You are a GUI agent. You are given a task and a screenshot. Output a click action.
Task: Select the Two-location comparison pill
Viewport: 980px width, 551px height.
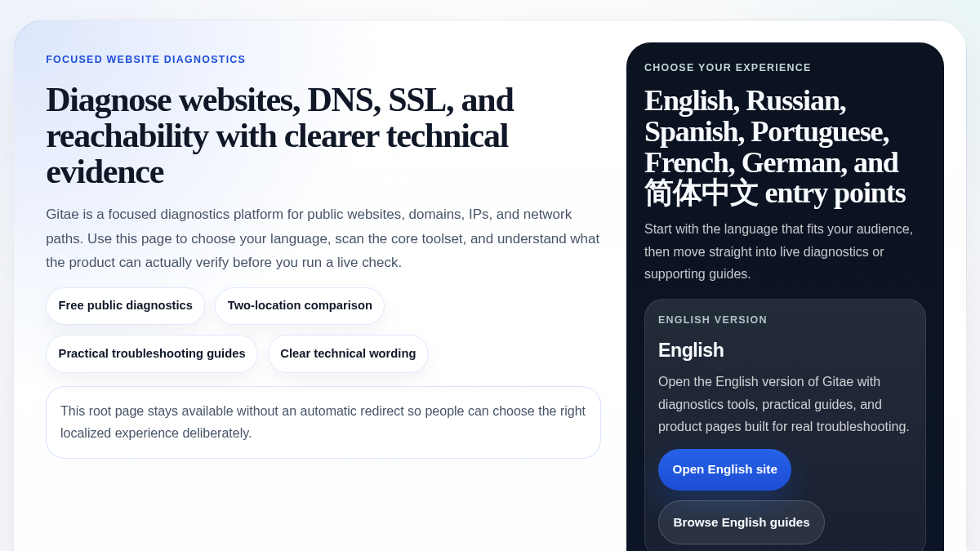[300, 305]
